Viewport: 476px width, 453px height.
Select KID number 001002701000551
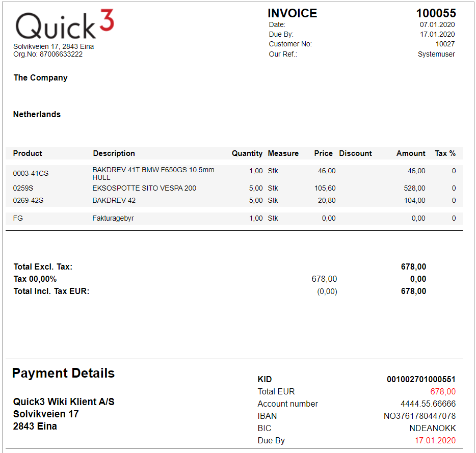(421, 379)
